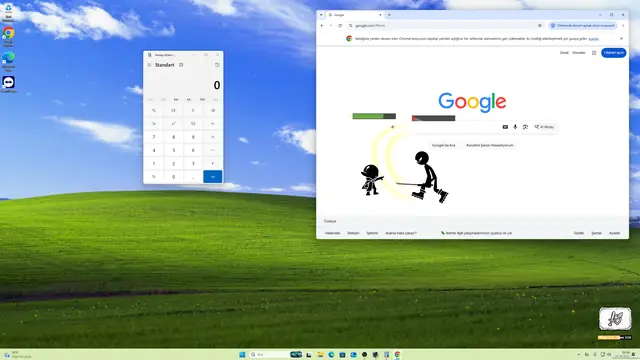Open Görseller link on Google page

pos(579,53)
